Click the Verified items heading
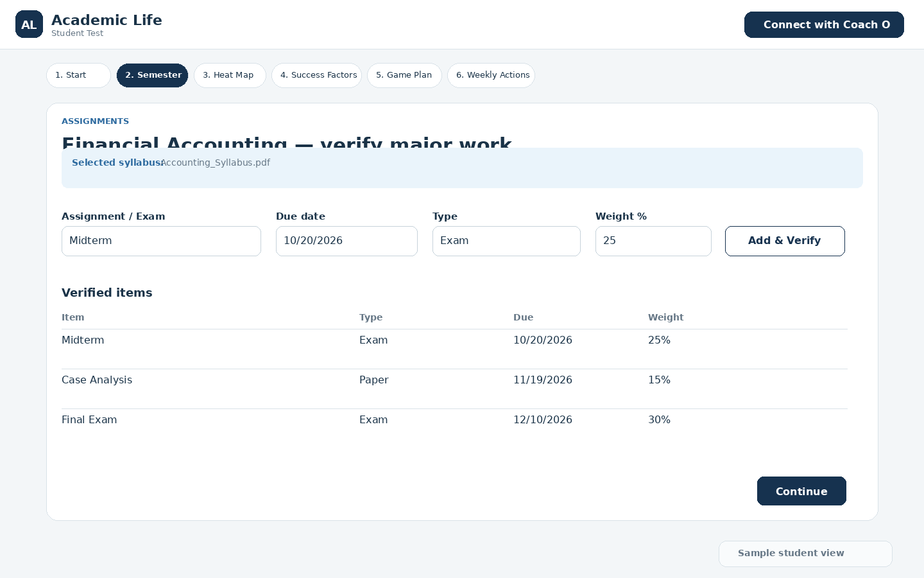 coord(107,293)
